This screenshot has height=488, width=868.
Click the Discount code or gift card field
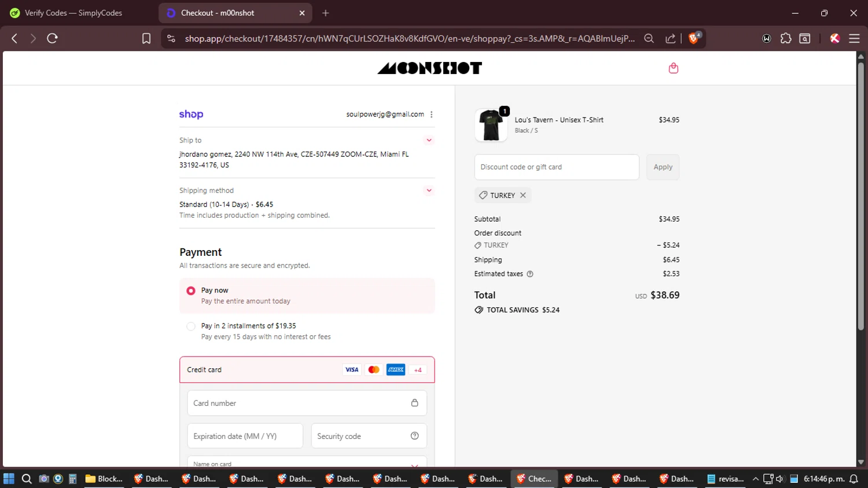pos(557,167)
